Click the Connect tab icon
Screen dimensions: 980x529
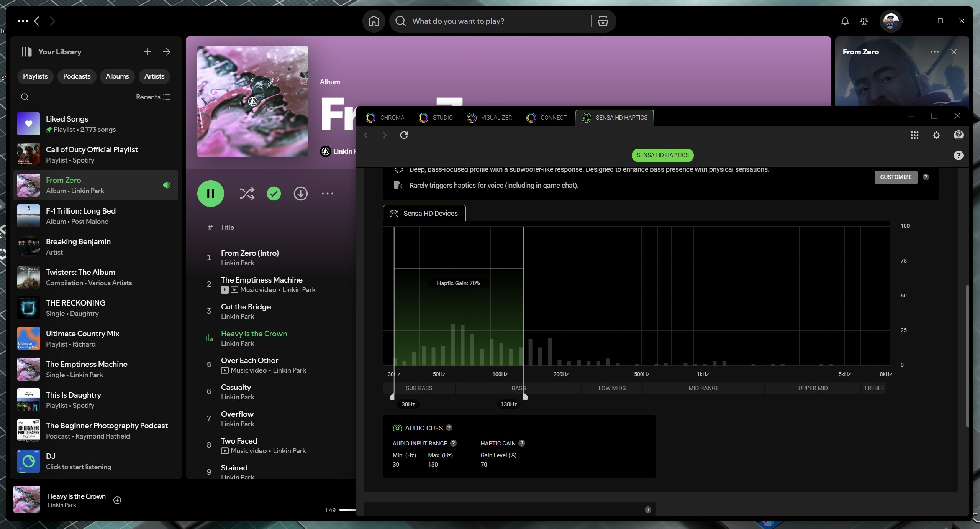[531, 118]
